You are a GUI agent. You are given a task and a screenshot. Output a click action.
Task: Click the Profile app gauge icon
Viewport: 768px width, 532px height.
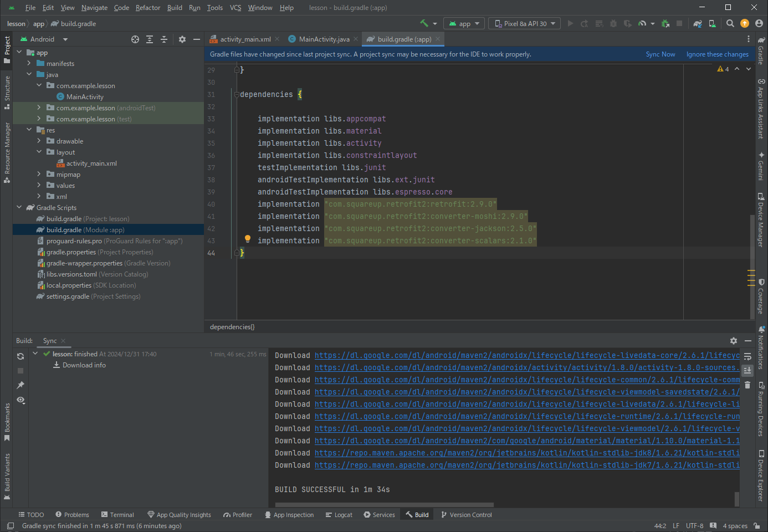(642, 23)
